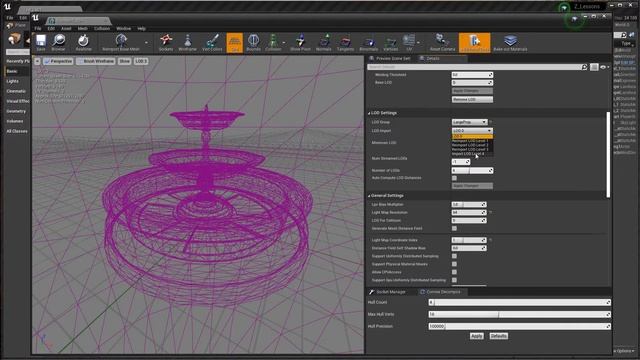Open the File menu in mesh editor
This screenshot has height=360, width=640.
pos(38,29)
